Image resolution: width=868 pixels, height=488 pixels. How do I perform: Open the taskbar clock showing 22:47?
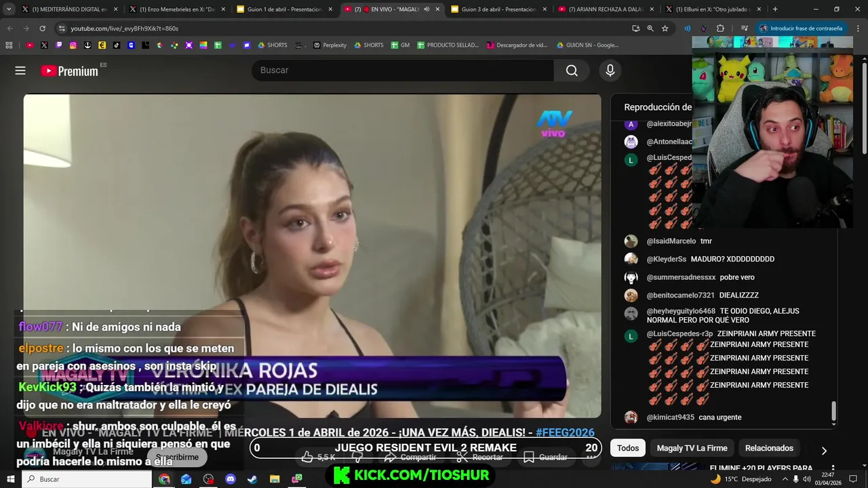point(828,479)
